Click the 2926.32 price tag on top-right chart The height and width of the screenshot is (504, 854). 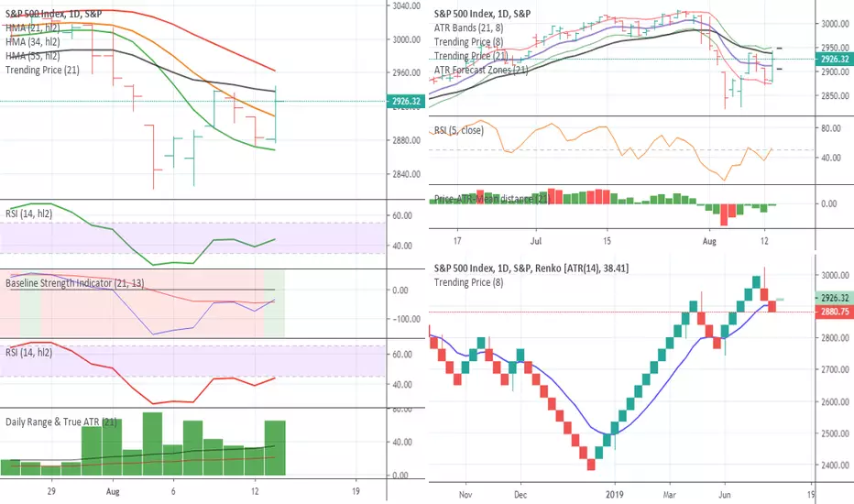[x=835, y=59]
